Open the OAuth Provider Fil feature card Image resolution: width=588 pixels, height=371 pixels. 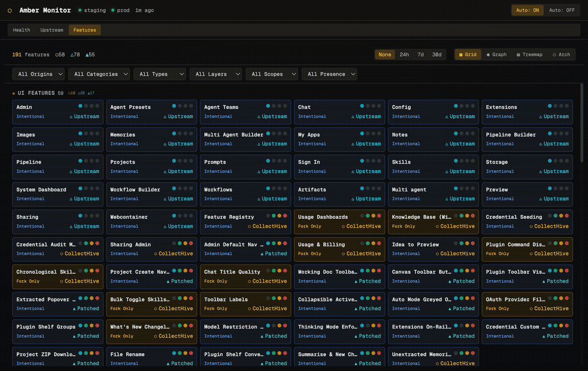pos(527,304)
